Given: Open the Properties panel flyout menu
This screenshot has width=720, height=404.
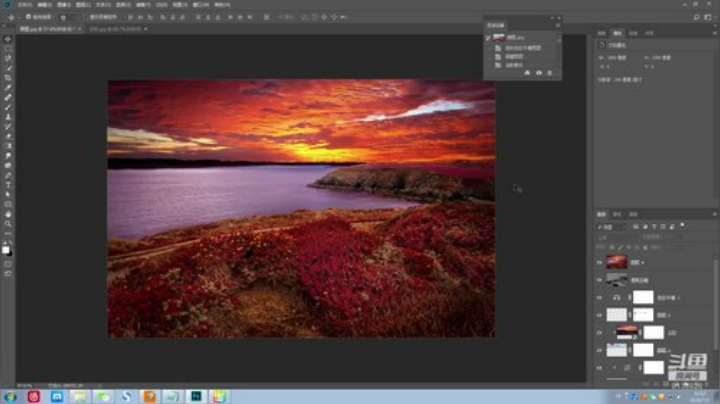Looking at the screenshot, I should [x=714, y=34].
